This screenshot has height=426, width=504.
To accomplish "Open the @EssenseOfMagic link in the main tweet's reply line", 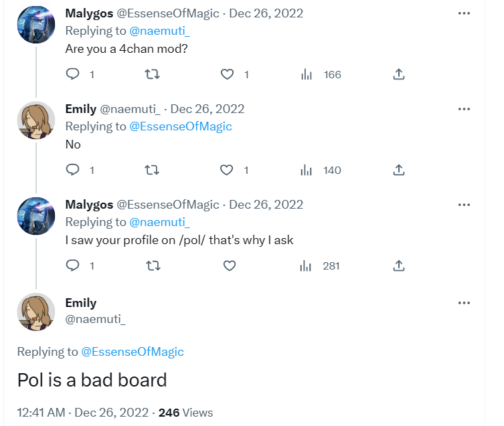I will [133, 352].
